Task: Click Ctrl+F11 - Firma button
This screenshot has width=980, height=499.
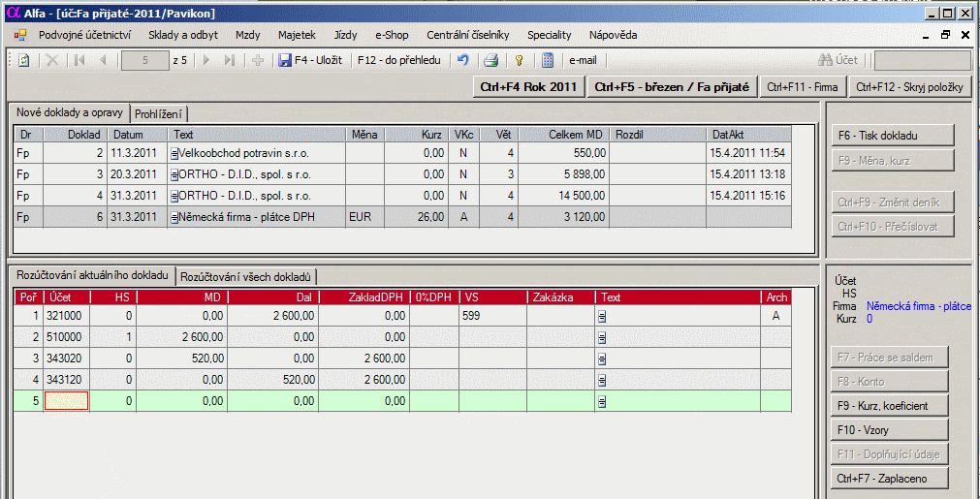Action: (x=804, y=87)
